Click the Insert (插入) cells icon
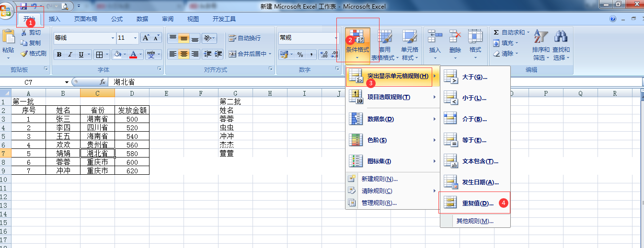 [x=435, y=36]
